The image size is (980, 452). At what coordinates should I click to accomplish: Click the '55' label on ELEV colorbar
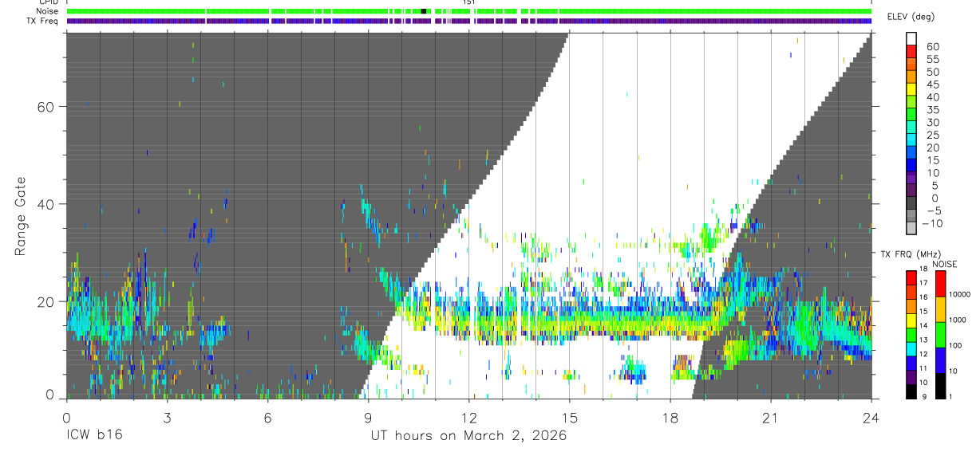pos(931,59)
